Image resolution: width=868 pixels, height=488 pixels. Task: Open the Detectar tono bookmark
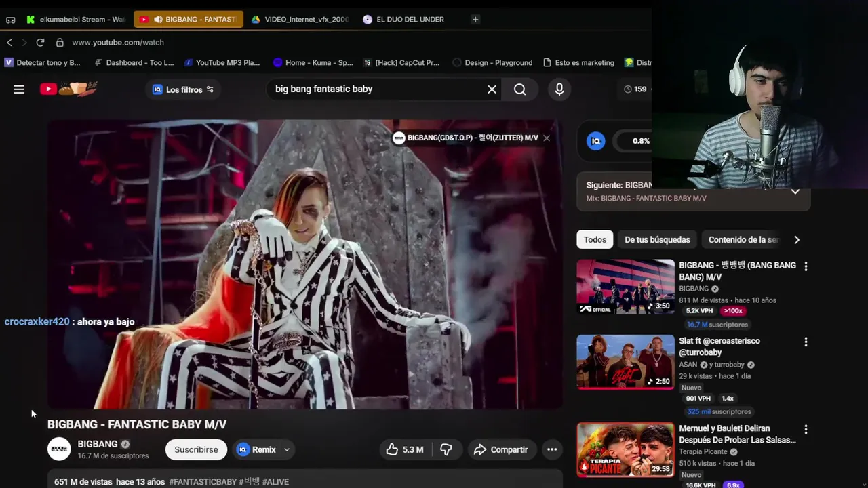pos(42,62)
